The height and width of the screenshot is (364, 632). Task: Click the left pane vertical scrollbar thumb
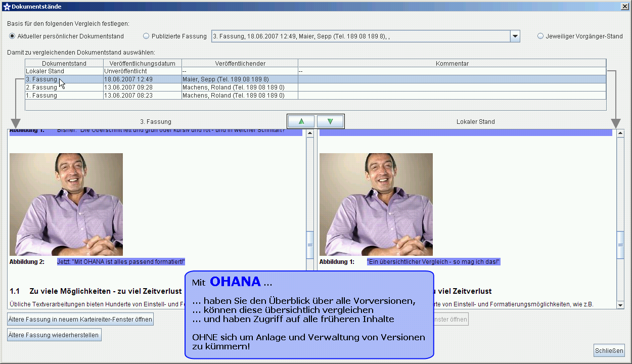coord(310,245)
